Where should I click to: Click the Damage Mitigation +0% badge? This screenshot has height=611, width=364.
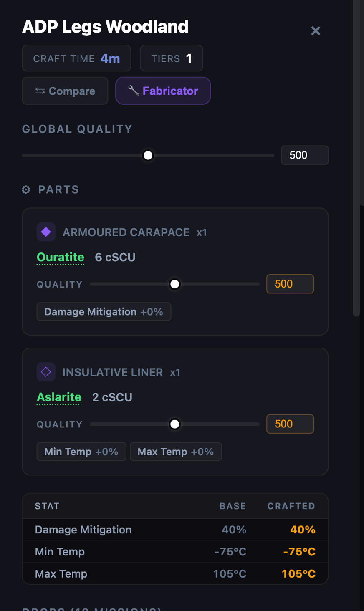[104, 311]
